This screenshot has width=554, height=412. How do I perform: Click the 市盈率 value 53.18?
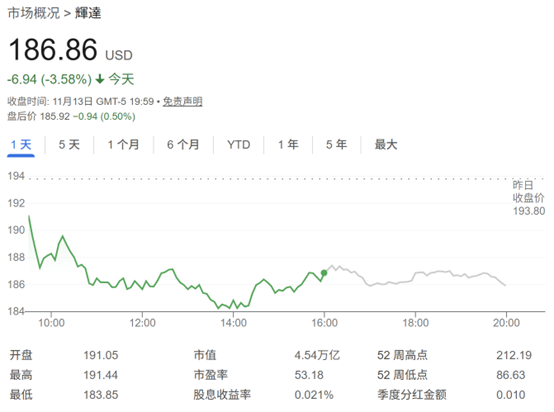(309, 375)
